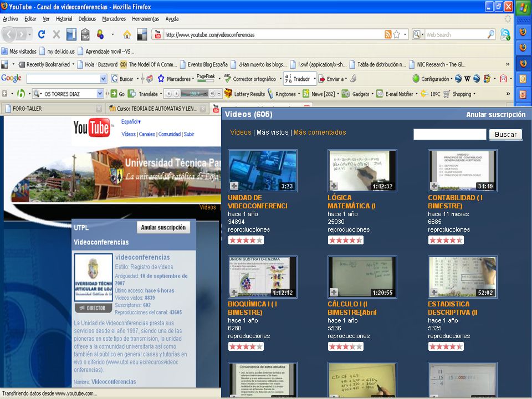Open the Herramientas menu
The width and height of the screenshot is (532, 399).
[x=146, y=19]
